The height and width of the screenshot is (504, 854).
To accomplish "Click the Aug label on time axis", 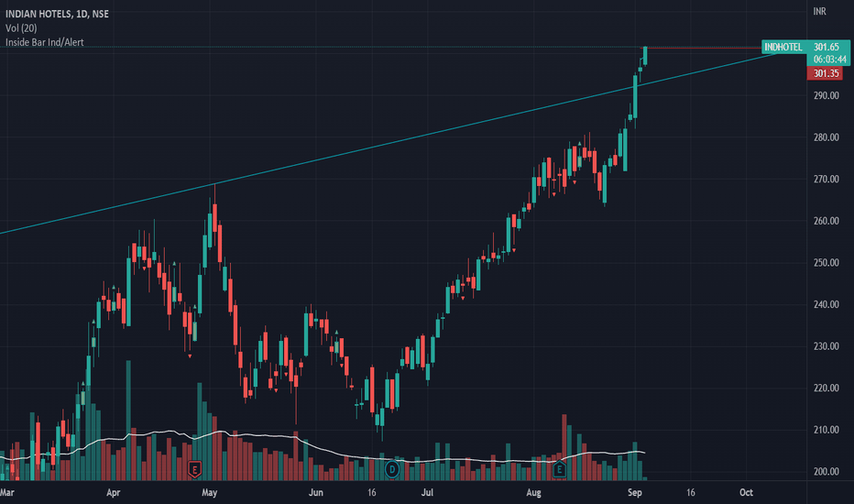I will click(x=533, y=493).
